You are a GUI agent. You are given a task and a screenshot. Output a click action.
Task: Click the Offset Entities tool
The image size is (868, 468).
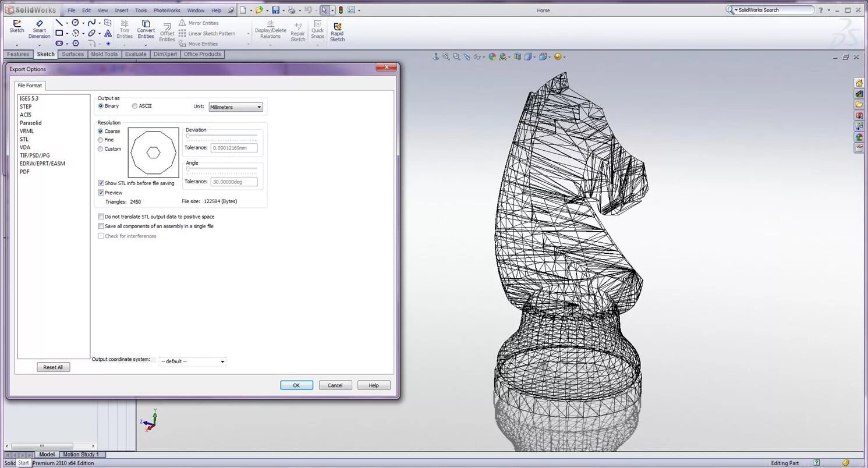[x=167, y=32]
